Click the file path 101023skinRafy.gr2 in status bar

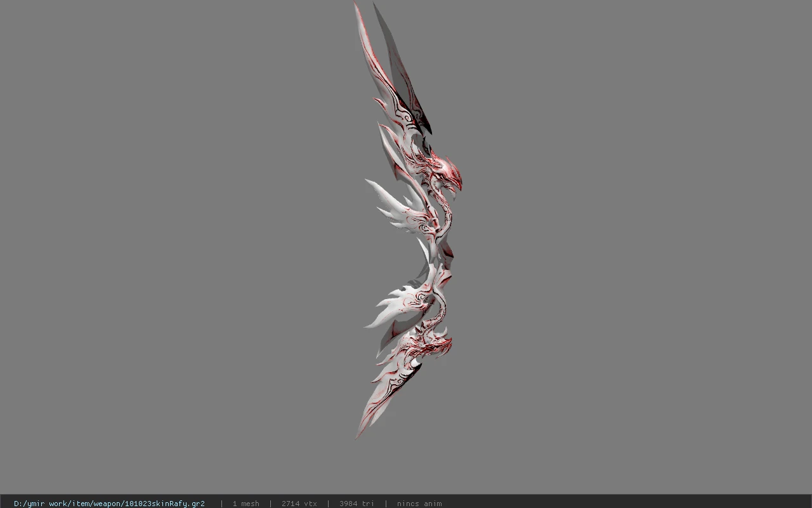click(109, 504)
